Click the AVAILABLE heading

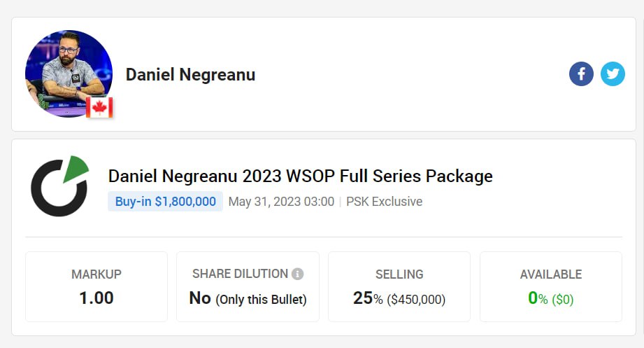[x=551, y=274]
